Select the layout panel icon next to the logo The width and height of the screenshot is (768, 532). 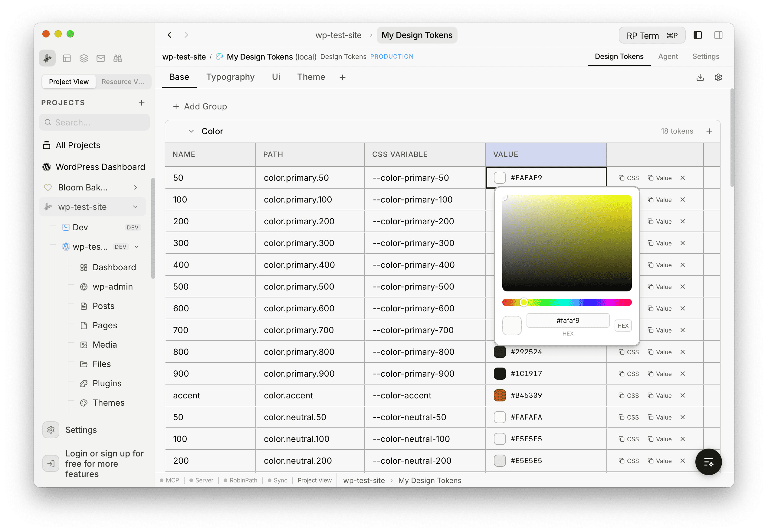coord(67,58)
